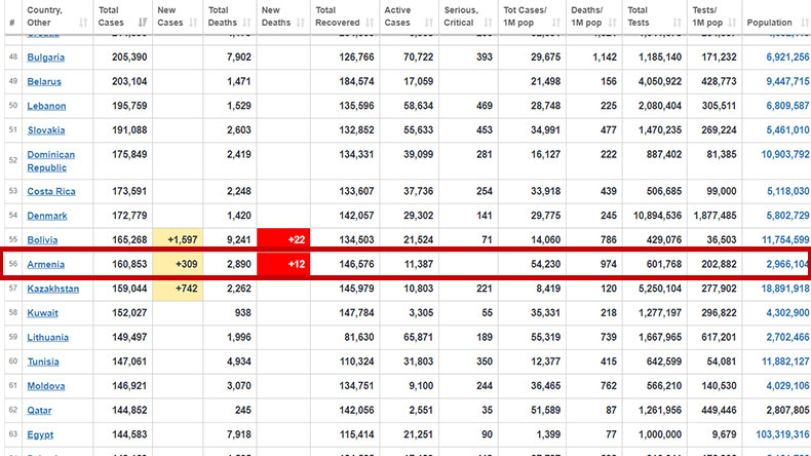The width and height of the screenshot is (811, 456).
Task: Select Lithuania active cases value 65,871
Action: 418,337
